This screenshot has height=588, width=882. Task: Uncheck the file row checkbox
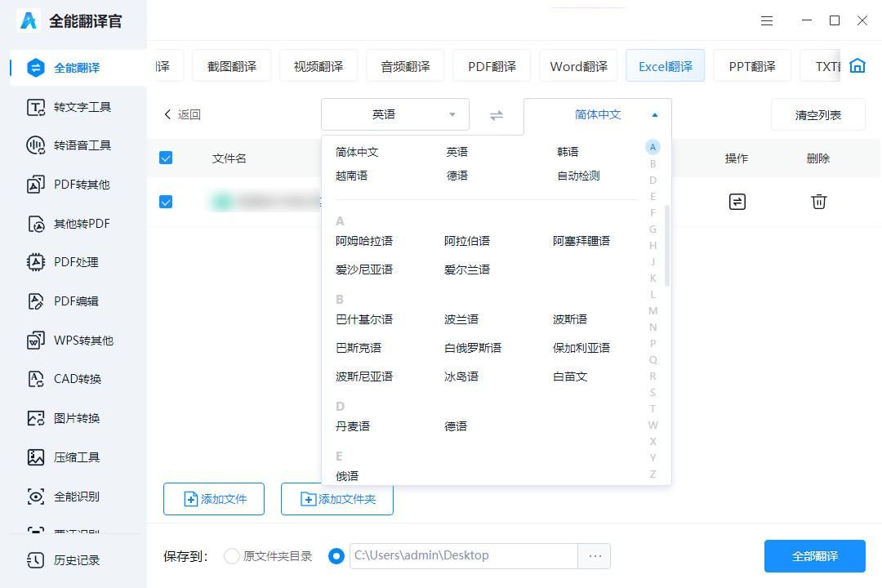pos(166,202)
